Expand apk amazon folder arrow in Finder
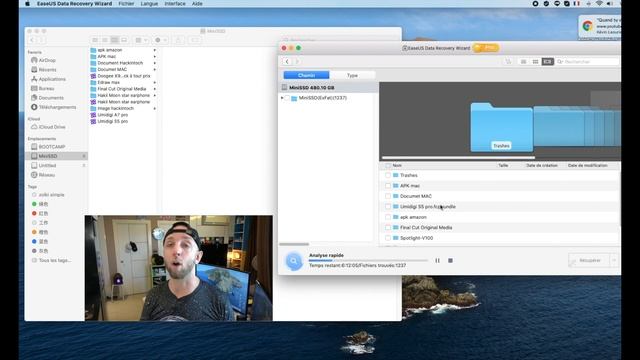 (x=155, y=50)
